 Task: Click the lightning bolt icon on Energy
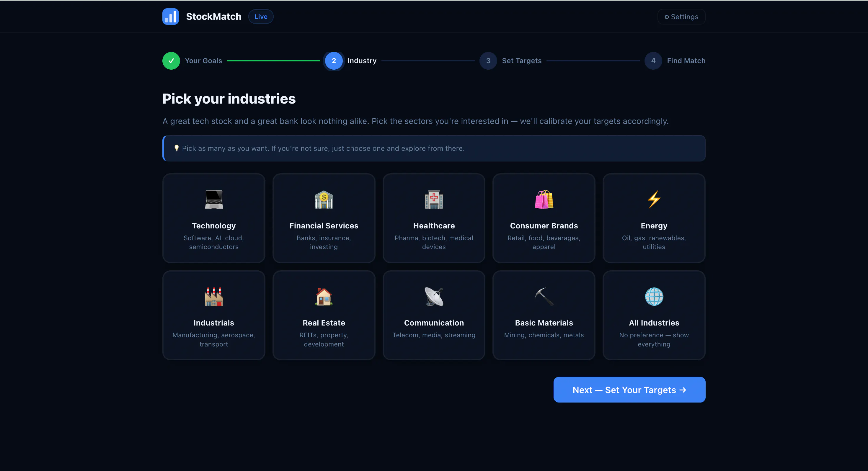click(654, 199)
